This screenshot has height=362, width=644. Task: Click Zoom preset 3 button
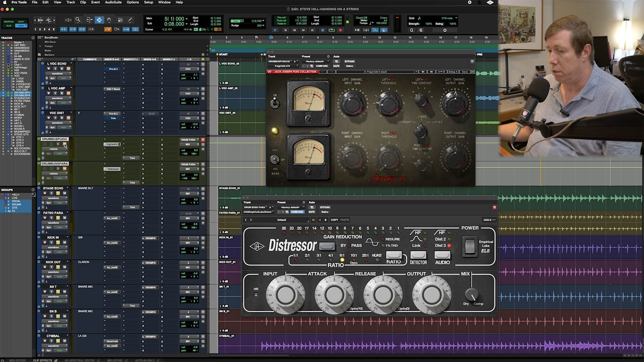pos(44,29)
